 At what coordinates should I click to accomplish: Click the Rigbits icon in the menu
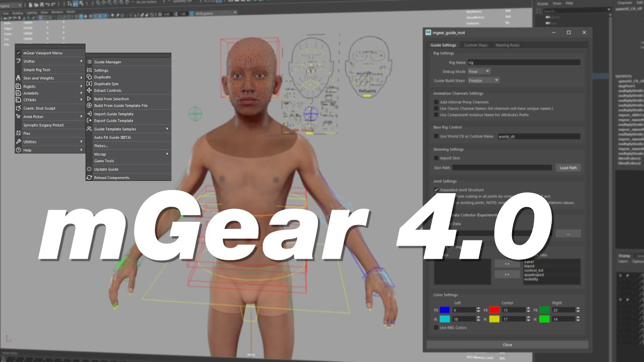(19, 86)
